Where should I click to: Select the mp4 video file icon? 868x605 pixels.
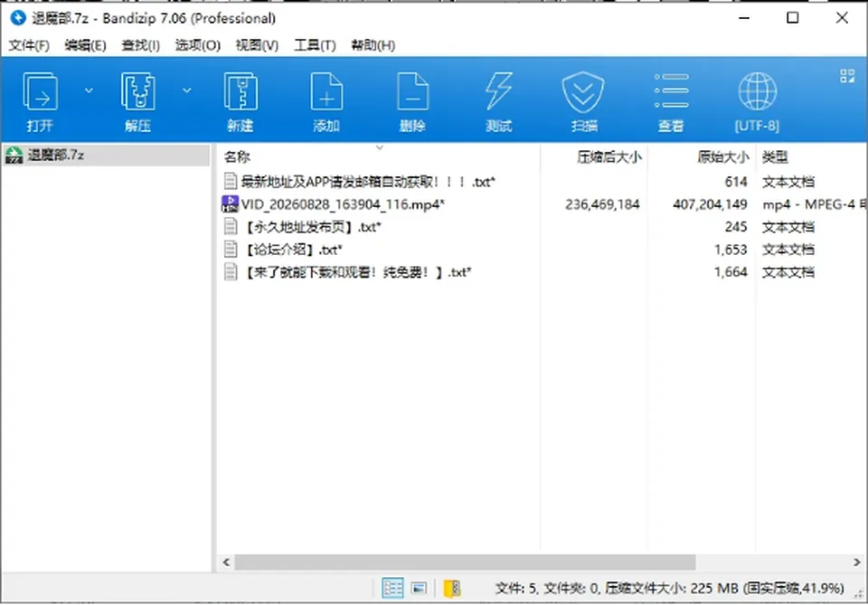230,203
